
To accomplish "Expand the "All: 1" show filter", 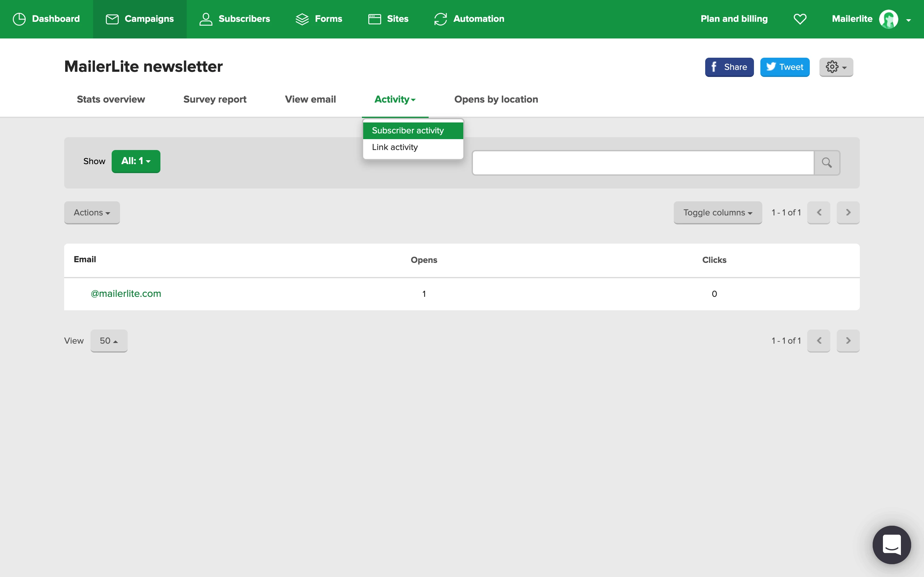I will tap(136, 162).
